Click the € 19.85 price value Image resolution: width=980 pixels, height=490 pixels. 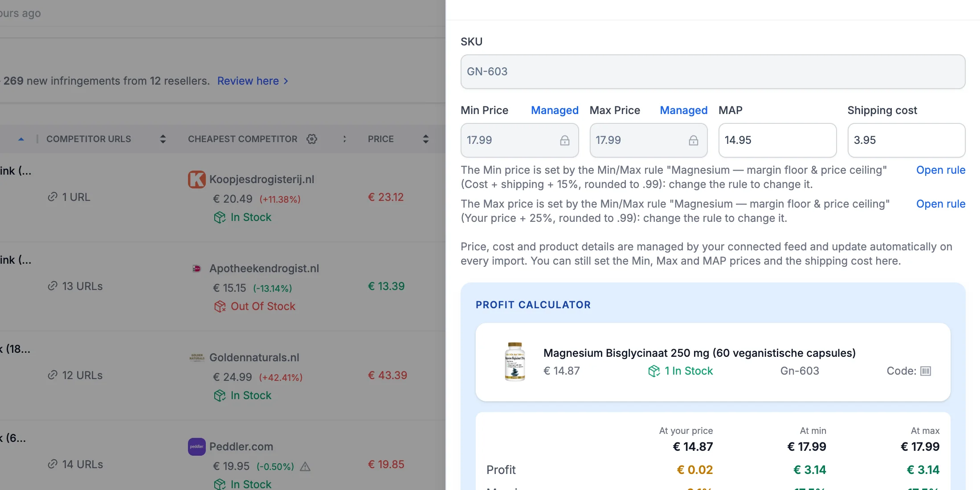[x=386, y=465]
